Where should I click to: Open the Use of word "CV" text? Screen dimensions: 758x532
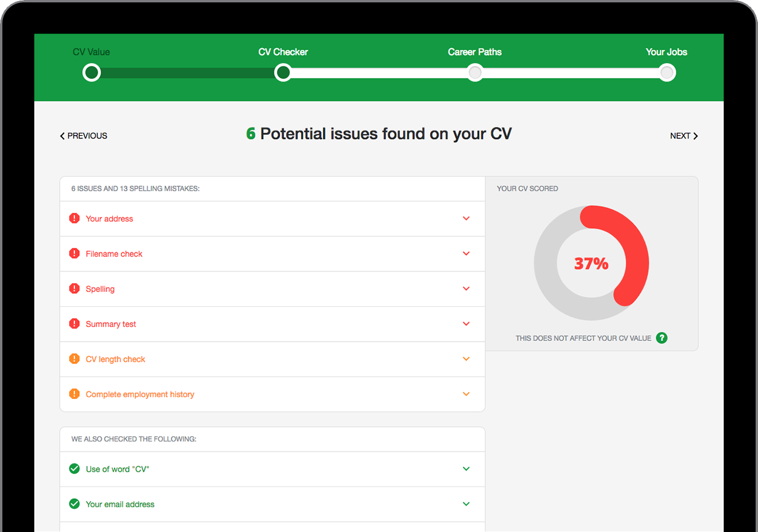(118, 469)
